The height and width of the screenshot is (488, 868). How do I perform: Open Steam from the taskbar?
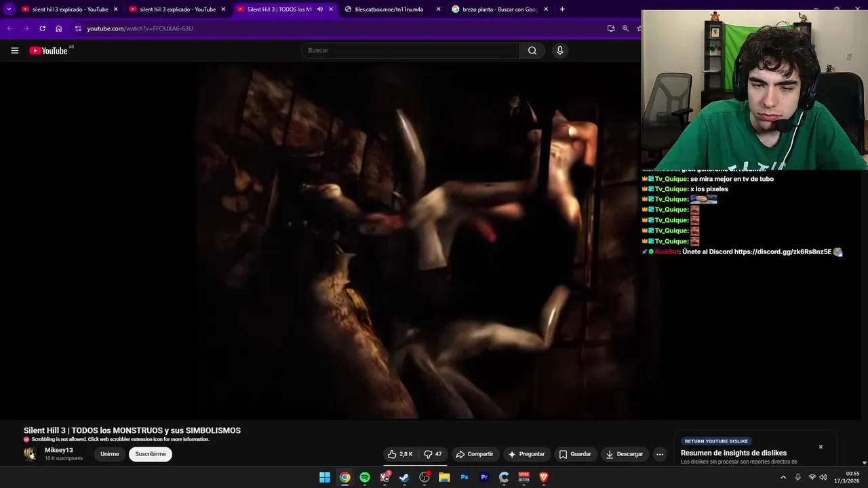[404, 477]
